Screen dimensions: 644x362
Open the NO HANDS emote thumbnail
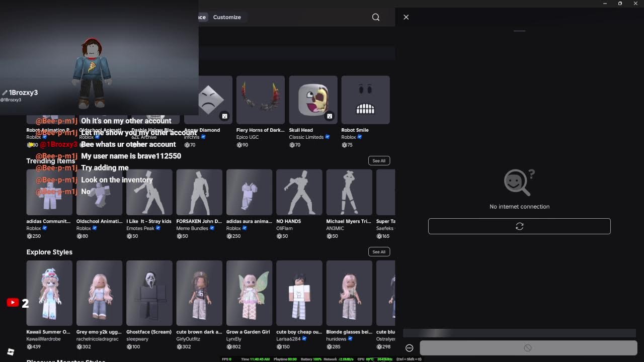pyautogui.click(x=299, y=192)
